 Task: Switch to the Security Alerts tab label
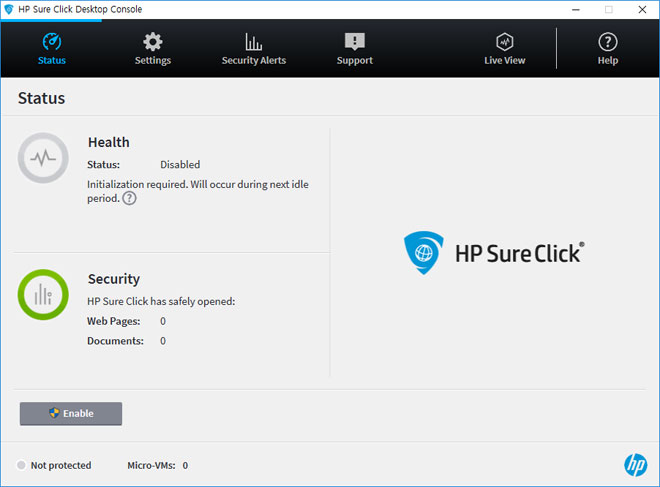click(253, 61)
